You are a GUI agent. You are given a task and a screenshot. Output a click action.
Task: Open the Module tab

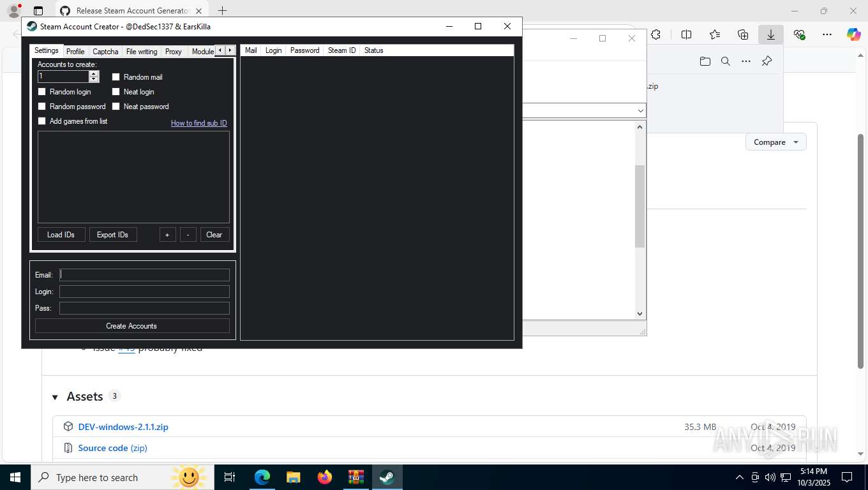tap(202, 52)
